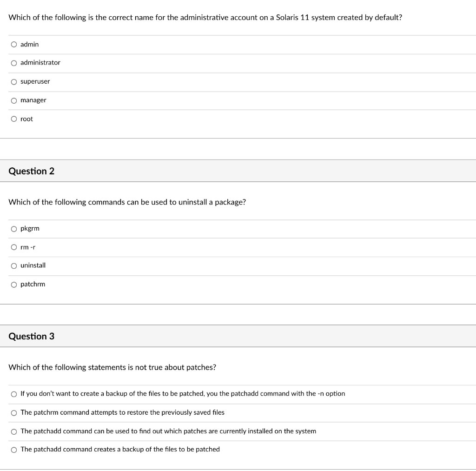The height and width of the screenshot is (471, 476).
Task: Select the manager answer option
Action: coord(14,100)
